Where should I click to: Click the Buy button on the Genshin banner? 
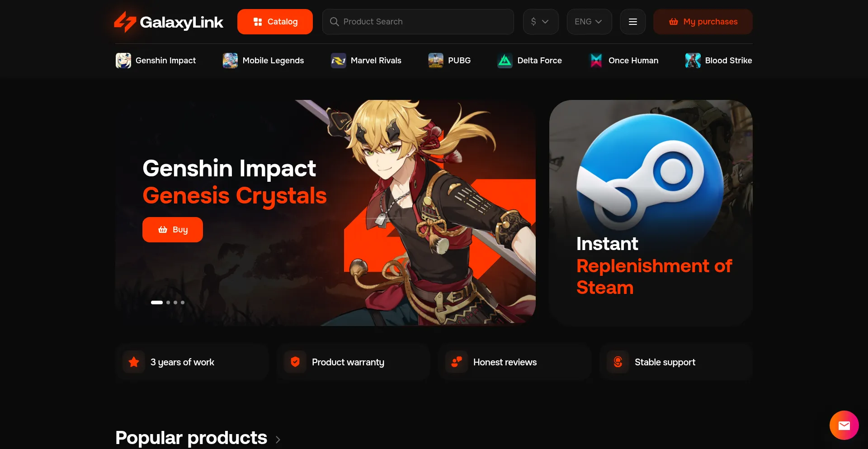coord(173,230)
